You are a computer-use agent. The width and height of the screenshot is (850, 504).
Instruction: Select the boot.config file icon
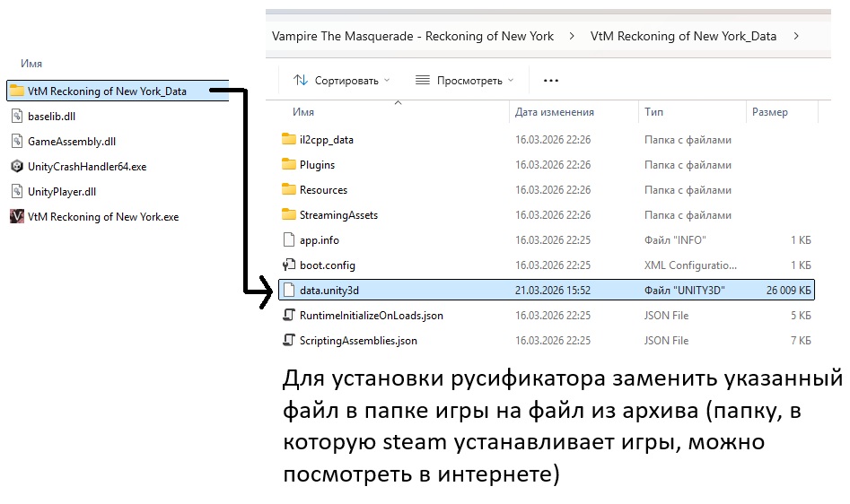point(288,265)
